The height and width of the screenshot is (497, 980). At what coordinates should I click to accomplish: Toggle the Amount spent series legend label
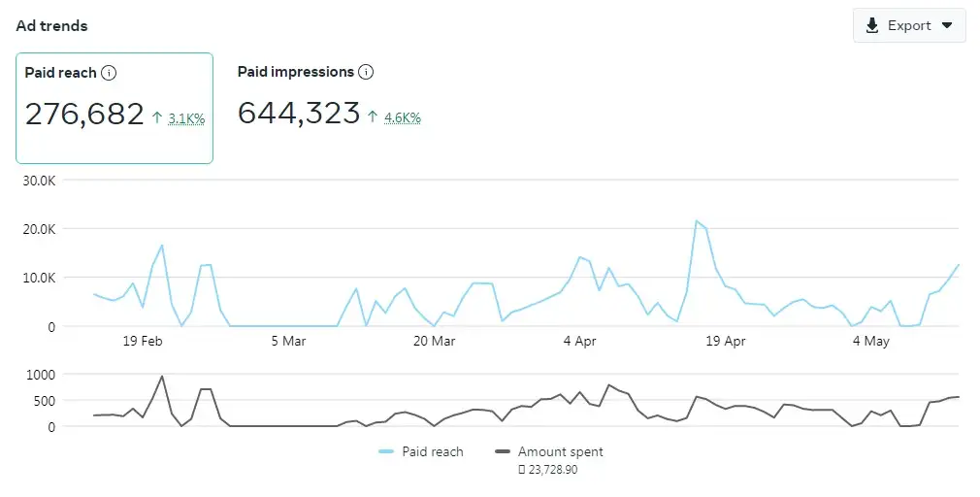560,452
